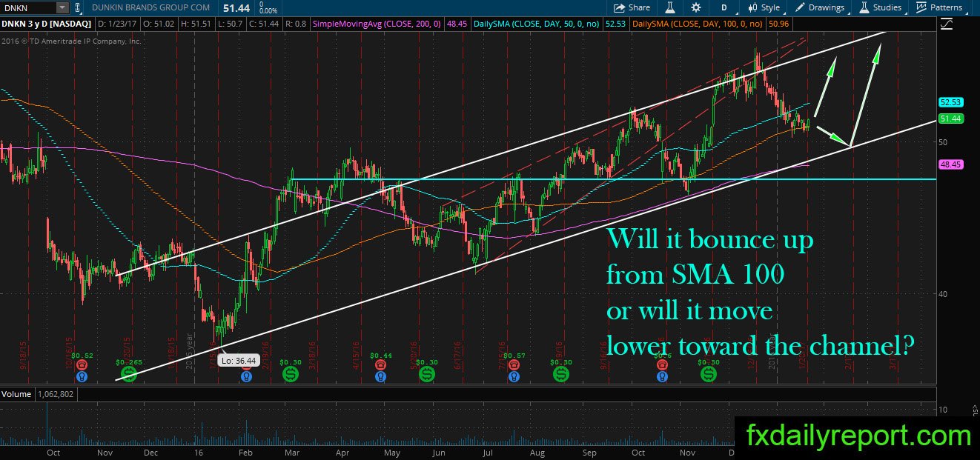This screenshot has width=980, height=460.
Task: Expand the Style dropdown corner arrow
Action: click(783, 13)
